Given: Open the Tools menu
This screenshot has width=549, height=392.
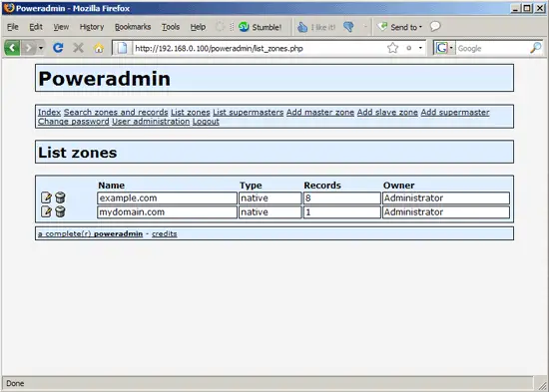Looking at the screenshot, I should click(171, 27).
